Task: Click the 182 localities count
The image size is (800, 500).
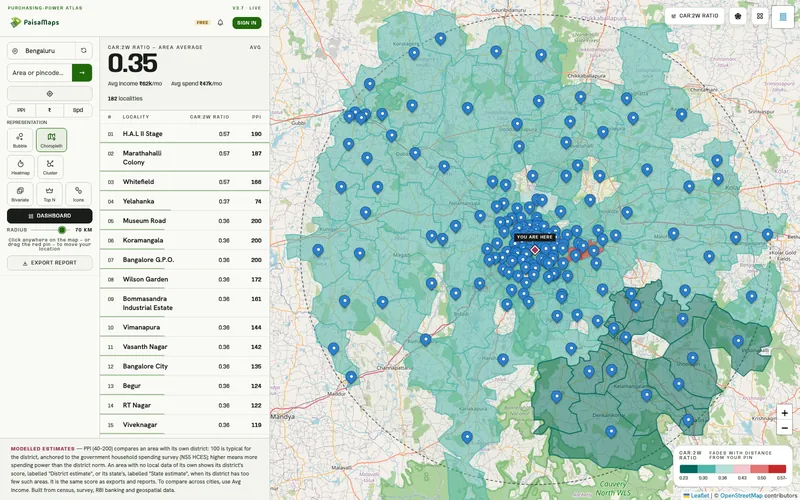Action: (125, 98)
